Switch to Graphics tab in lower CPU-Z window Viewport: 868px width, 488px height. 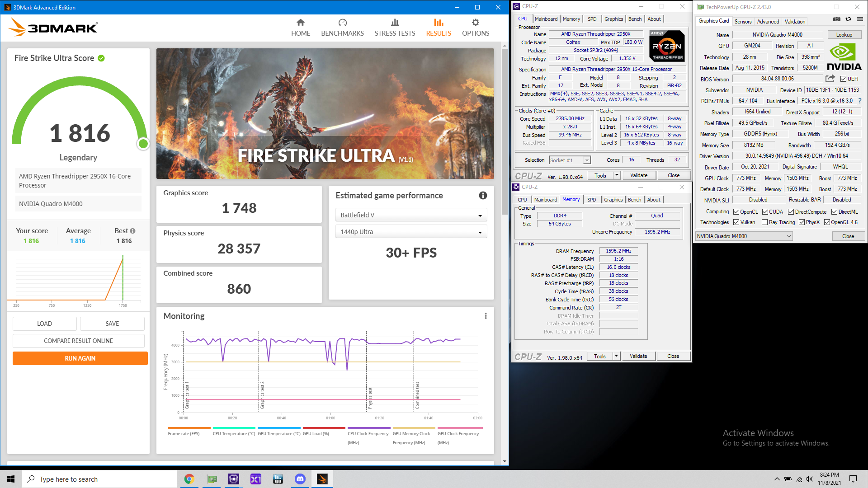pos(613,200)
